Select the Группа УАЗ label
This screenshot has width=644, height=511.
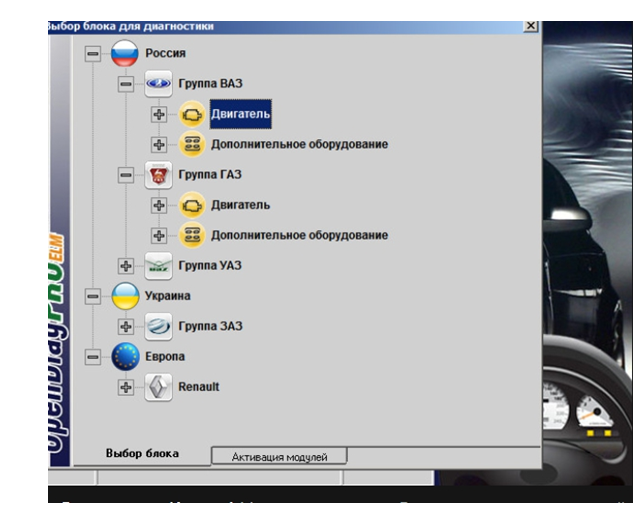[x=210, y=266]
